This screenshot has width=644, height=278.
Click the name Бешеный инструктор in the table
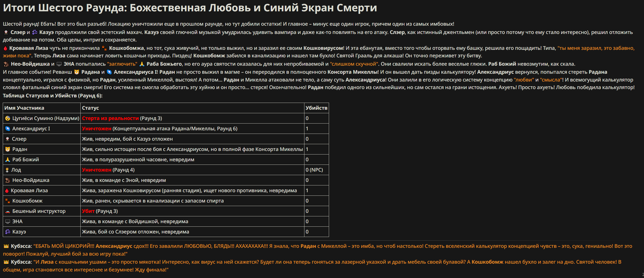pyautogui.click(x=39, y=211)
